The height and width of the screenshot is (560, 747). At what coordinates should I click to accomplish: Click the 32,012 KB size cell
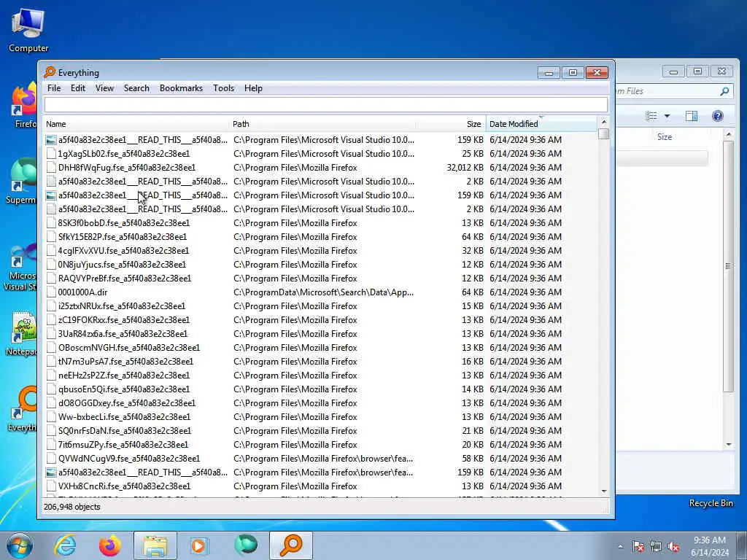[x=465, y=167]
